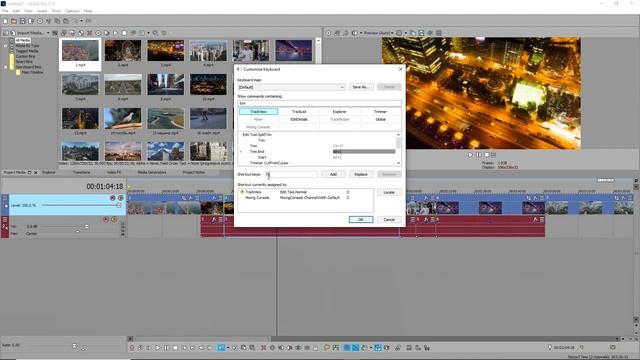
Task: Collapse the Storyboard Bins tree node
Action: [6, 67]
